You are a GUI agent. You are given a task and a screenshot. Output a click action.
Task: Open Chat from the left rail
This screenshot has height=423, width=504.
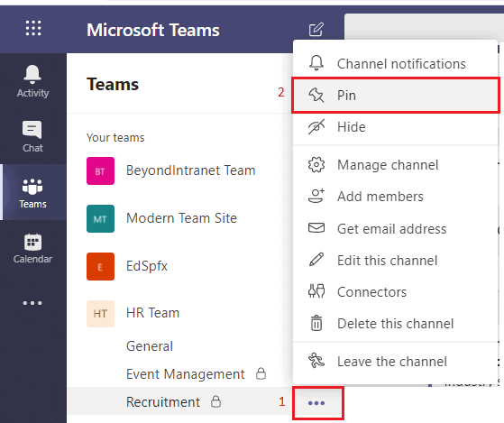tap(32, 137)
